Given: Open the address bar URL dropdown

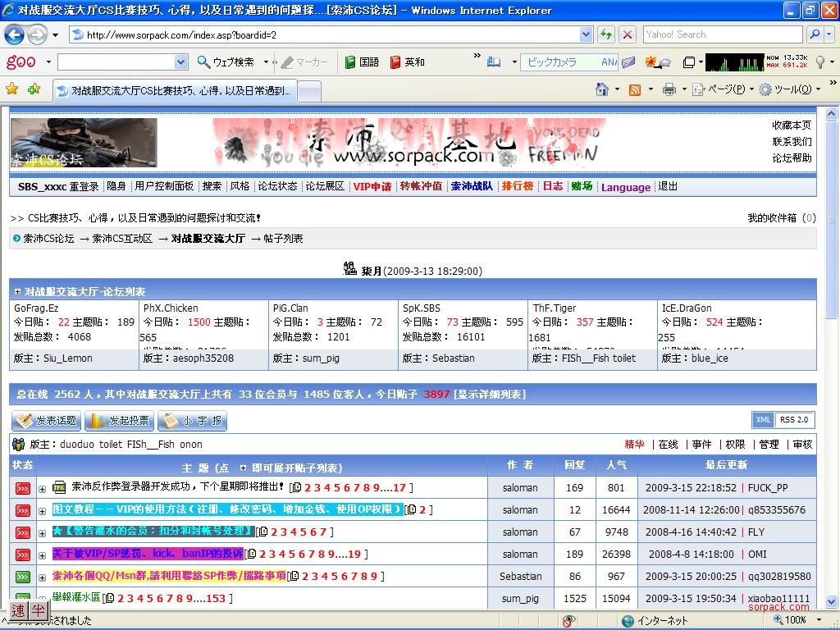Looking at the screenshot, I should coord(586,34).
